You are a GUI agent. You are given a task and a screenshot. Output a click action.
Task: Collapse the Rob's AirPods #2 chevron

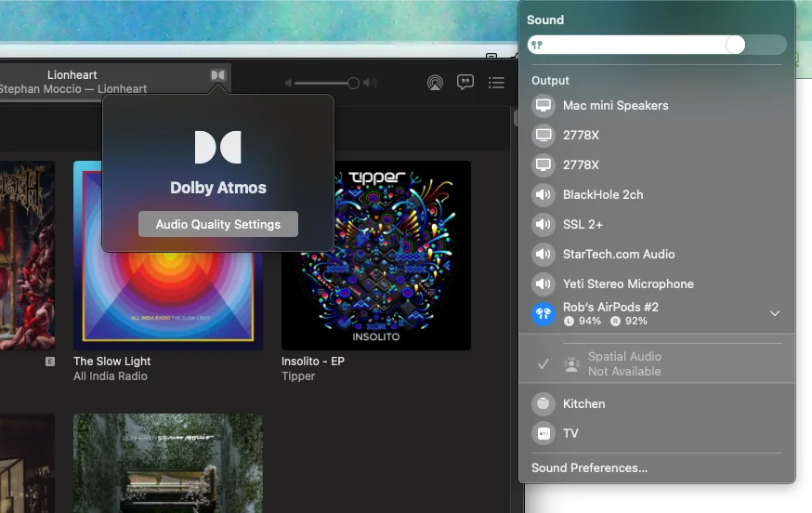click(x=775, y=313)
